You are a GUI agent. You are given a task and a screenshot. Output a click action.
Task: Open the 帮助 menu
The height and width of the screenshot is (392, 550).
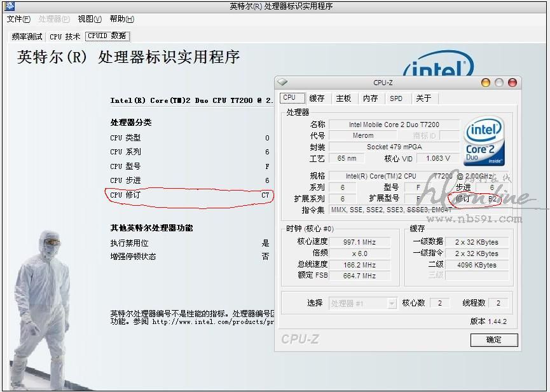[121, 19]
